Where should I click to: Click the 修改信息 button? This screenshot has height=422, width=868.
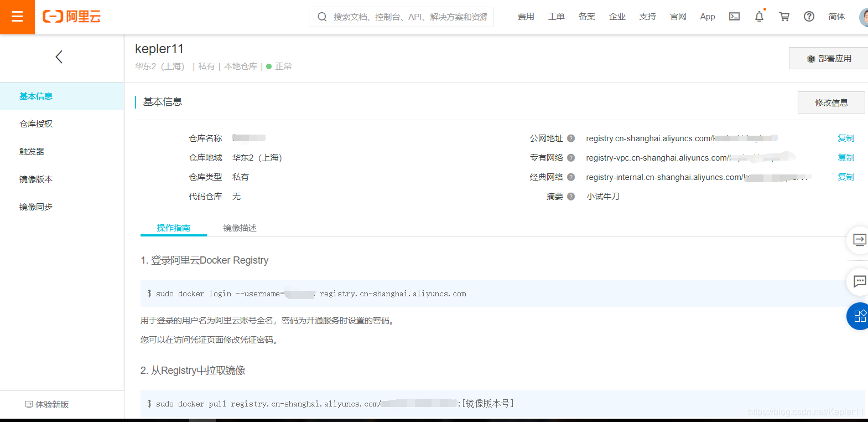pos(831,102)
